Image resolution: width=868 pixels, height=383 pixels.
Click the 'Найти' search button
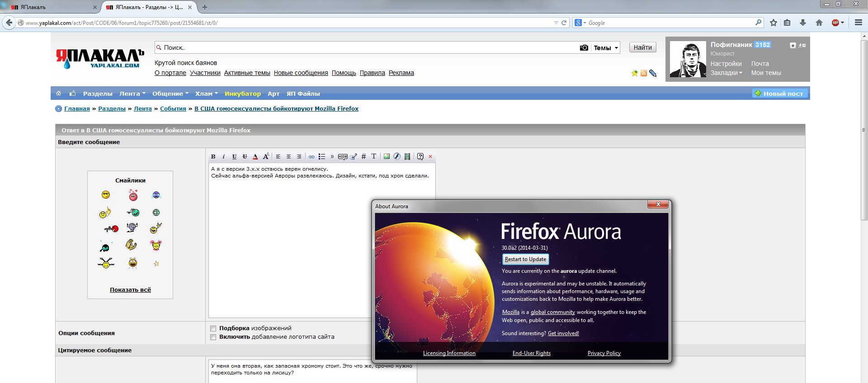[643, 47]
